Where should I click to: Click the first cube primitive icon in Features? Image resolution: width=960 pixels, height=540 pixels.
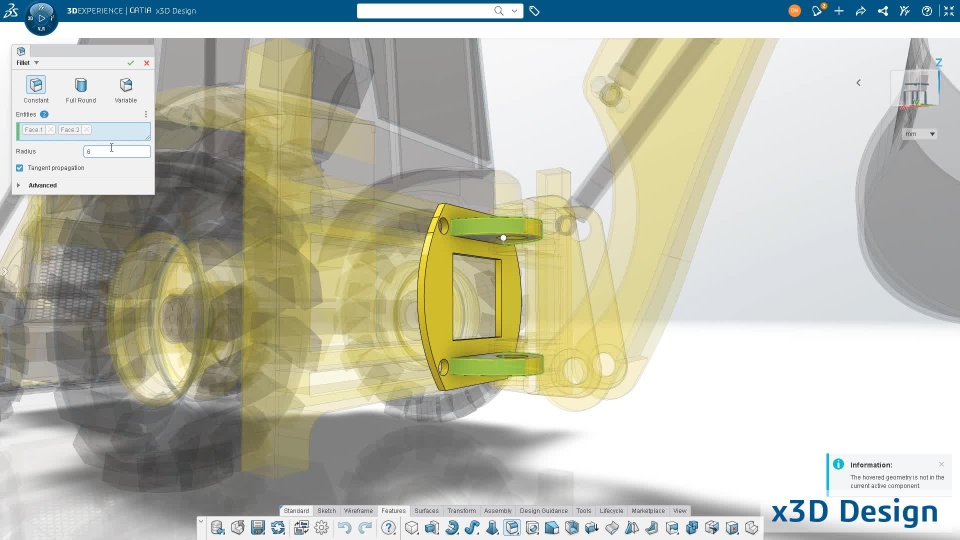pos(412,528)
